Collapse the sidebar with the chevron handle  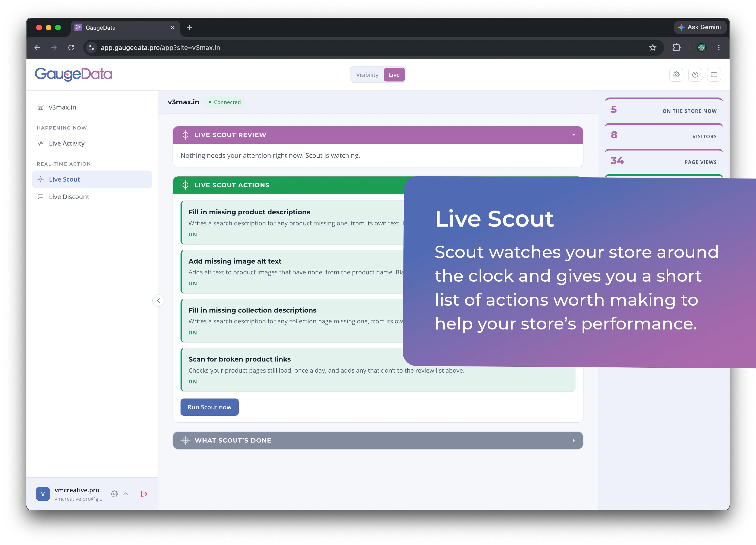coord(159,301)
